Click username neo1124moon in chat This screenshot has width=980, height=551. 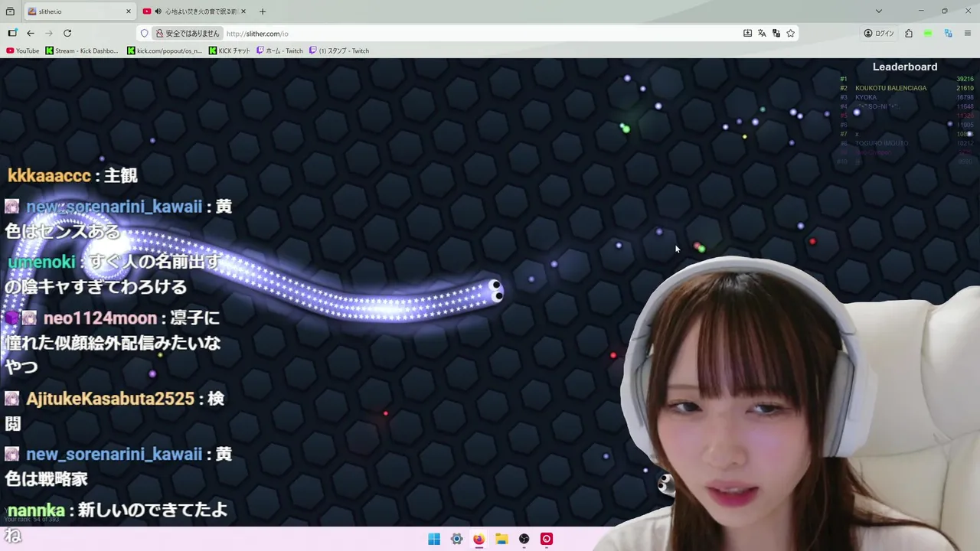pos(100,318)
